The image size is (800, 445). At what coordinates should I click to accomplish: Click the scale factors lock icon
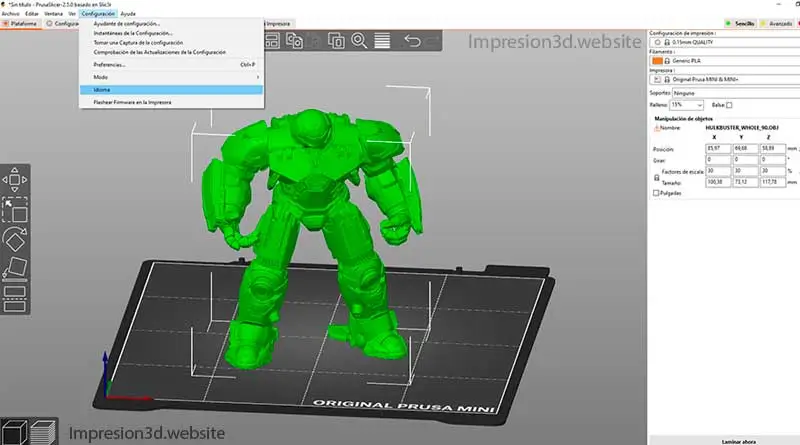click(x=657, y=178)
